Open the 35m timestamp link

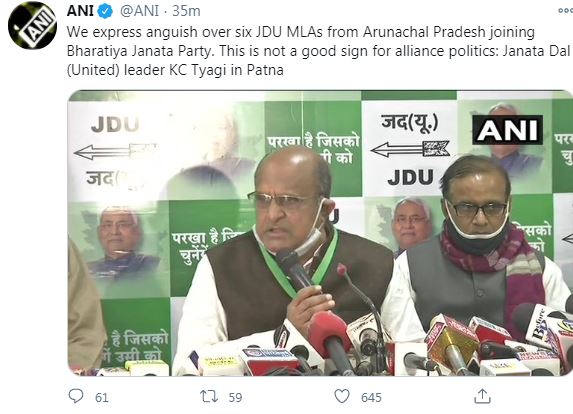(x=186, y=11)
